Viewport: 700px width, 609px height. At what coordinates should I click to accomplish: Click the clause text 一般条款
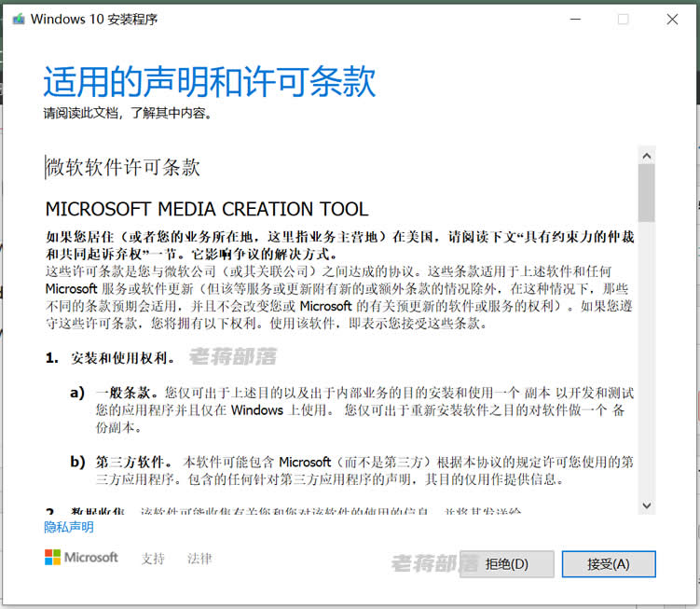(x=127, y=393)
